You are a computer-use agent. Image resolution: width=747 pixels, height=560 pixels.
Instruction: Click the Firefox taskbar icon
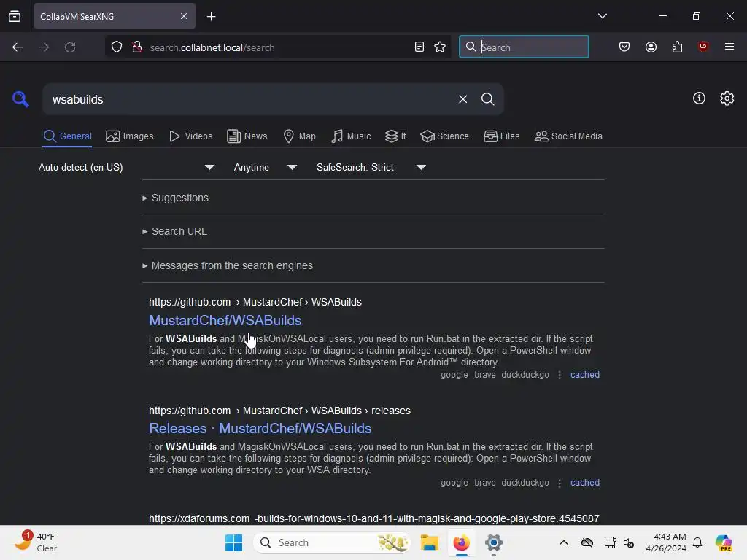pos(461,542)
